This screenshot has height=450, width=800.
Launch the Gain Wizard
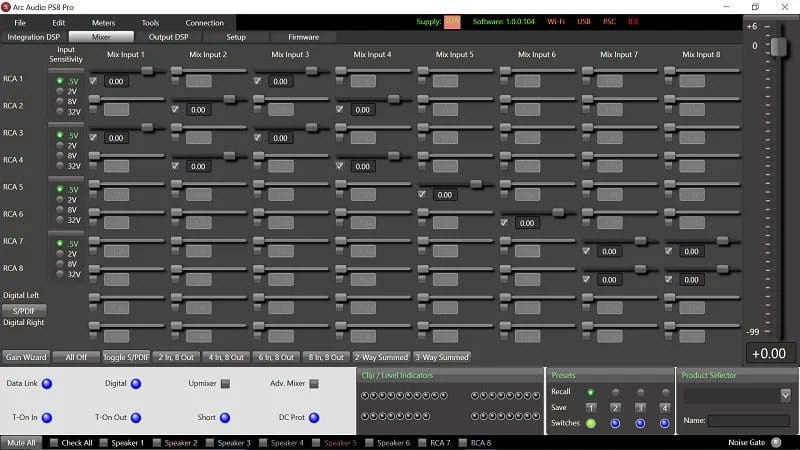[x=26, y=357]
